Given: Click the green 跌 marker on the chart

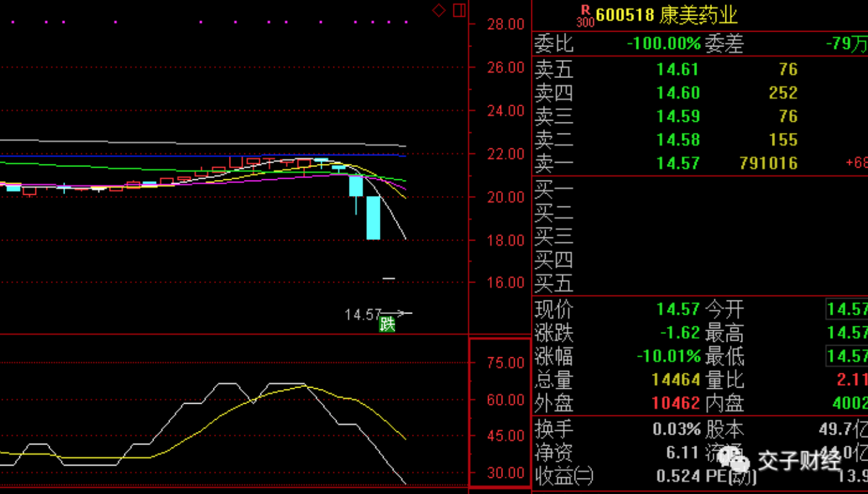Looking at the screenshot, I should point(387,324).
